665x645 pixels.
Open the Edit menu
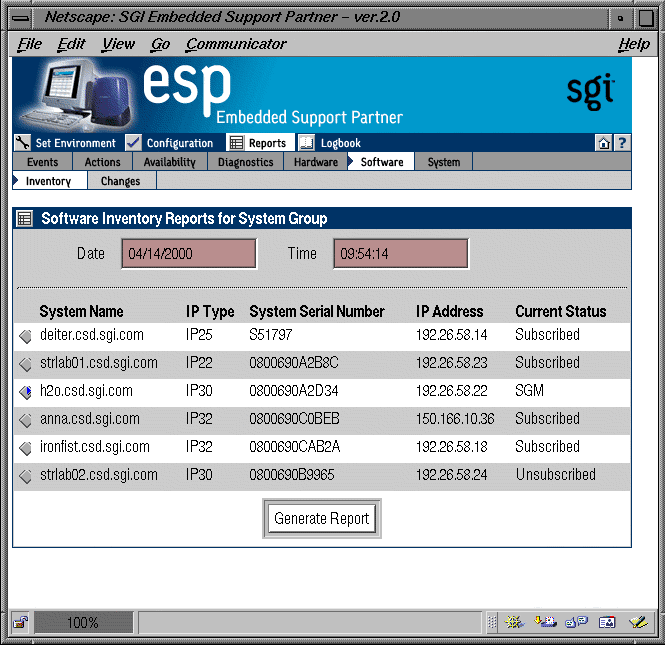(x=71, y=44)
